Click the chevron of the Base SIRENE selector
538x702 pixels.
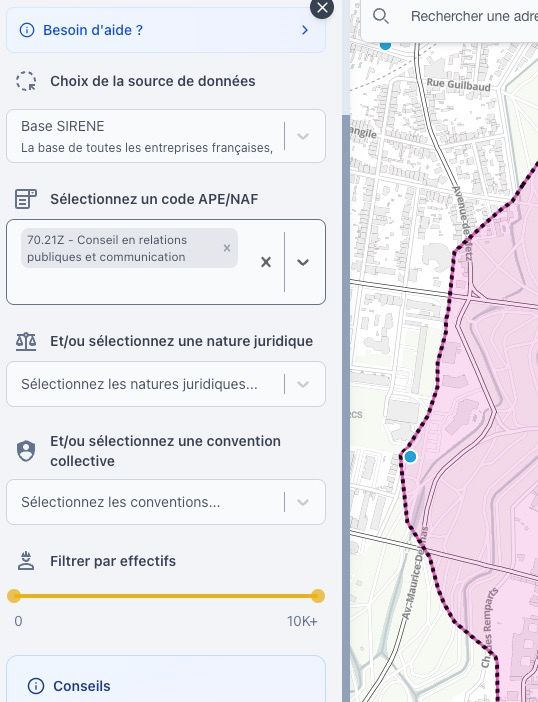point(303,136)
